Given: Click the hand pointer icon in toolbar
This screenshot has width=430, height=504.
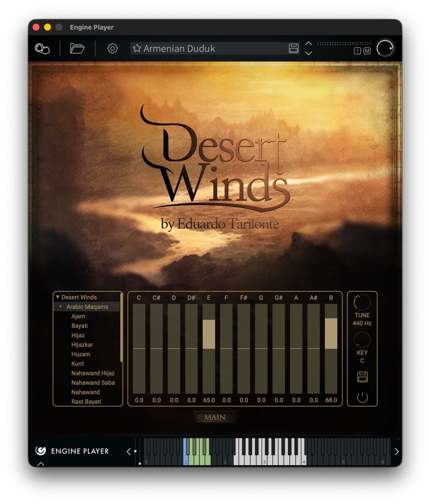Looking at the screenshot, I should click(x=42, y=48).
